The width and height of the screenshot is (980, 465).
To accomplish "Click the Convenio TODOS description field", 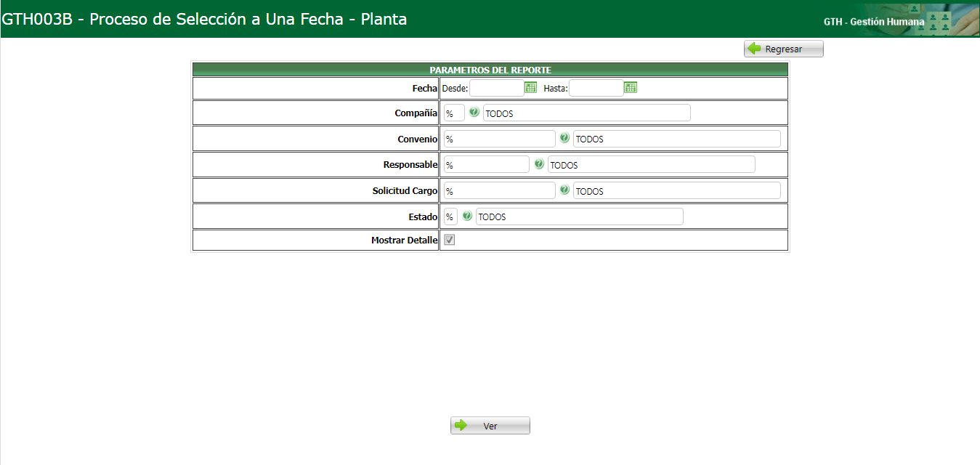I will (676, 138).
